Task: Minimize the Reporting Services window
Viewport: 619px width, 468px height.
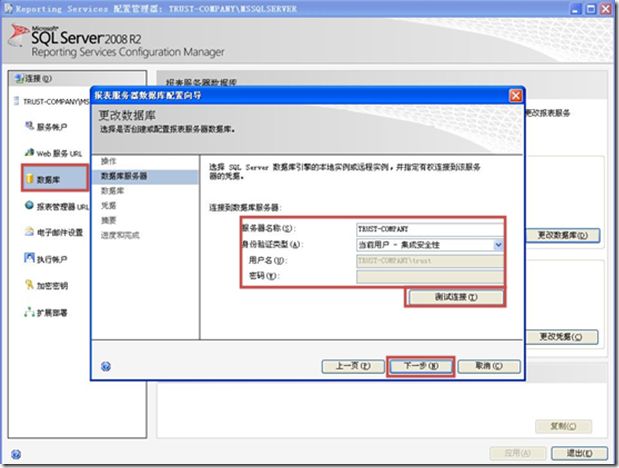Action: point(576,9)
